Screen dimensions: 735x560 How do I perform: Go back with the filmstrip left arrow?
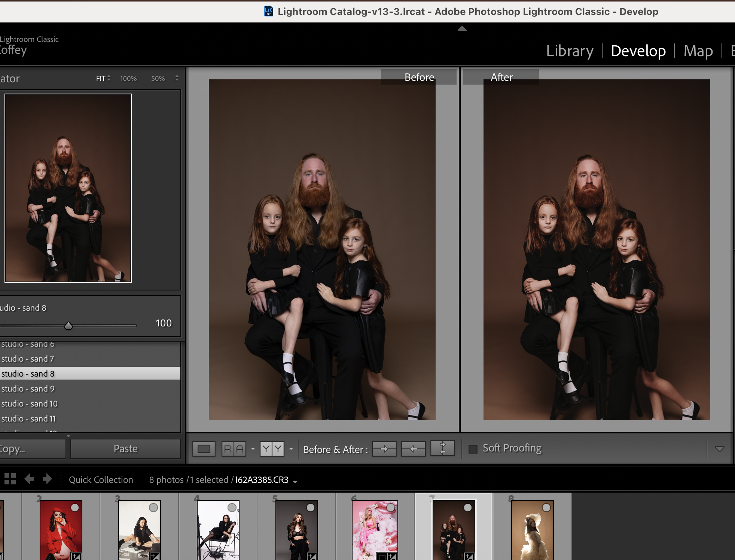click(29, 479)
